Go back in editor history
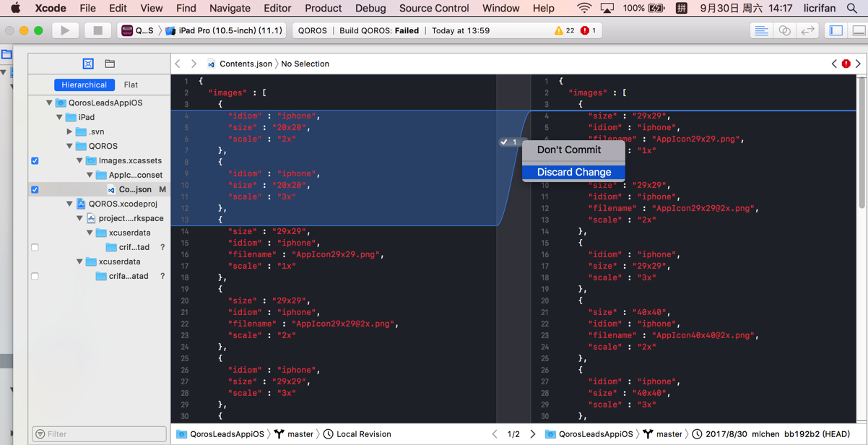The height and width of the screenshot is (445, 868). point(178,64)
